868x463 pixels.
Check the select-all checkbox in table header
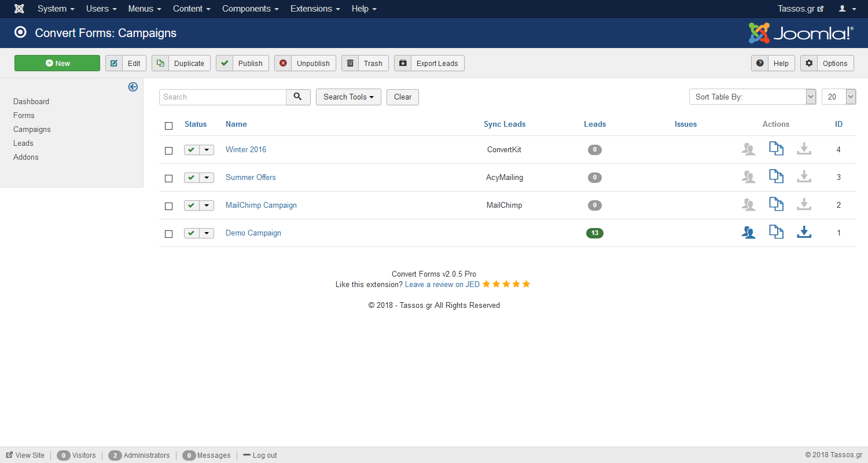168,126
